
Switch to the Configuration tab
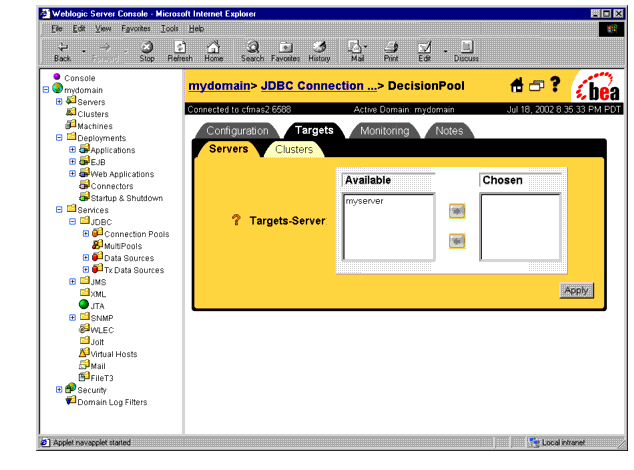[x=237, y=131]
